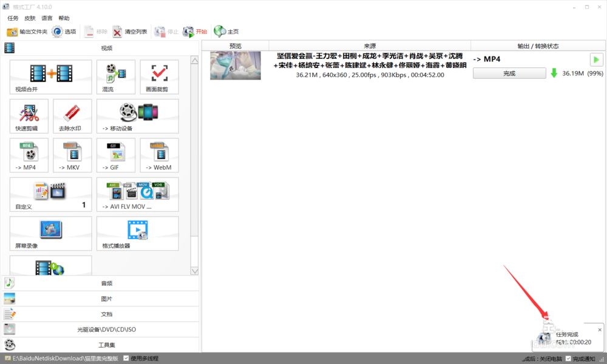607x364 pixels.
Task: Click the -> MP4 output label in task row
Action: pos(487,59)
